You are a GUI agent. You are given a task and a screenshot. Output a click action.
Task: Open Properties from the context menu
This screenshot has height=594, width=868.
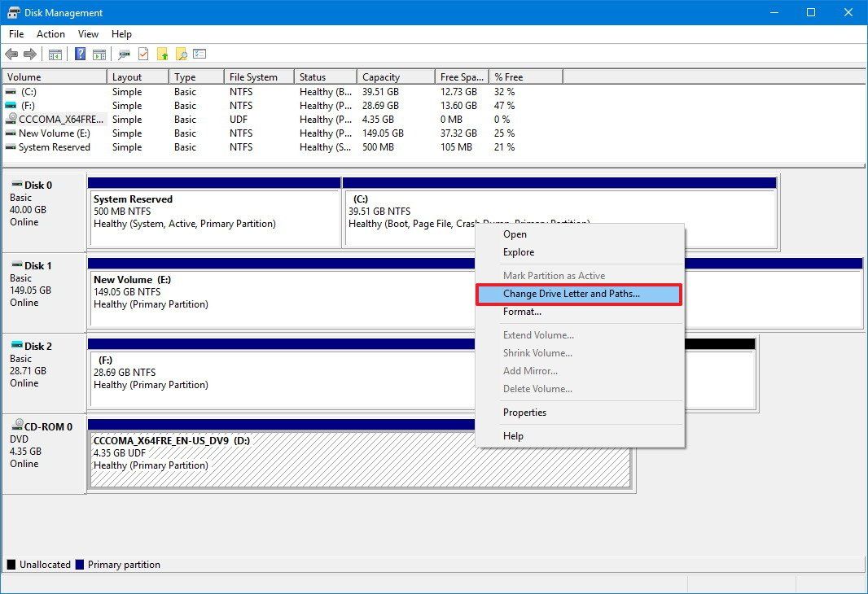pyautogui.click(x=524, y=413)
